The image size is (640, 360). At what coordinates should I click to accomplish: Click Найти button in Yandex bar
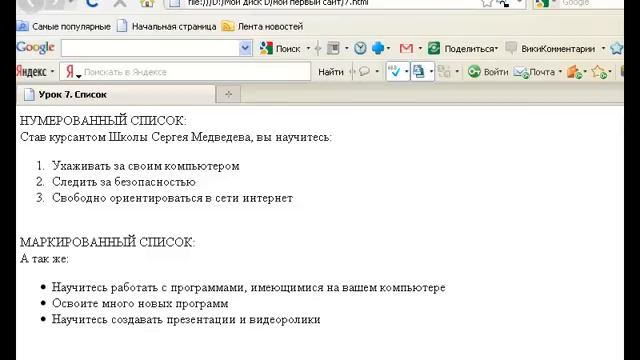[331, 72]
